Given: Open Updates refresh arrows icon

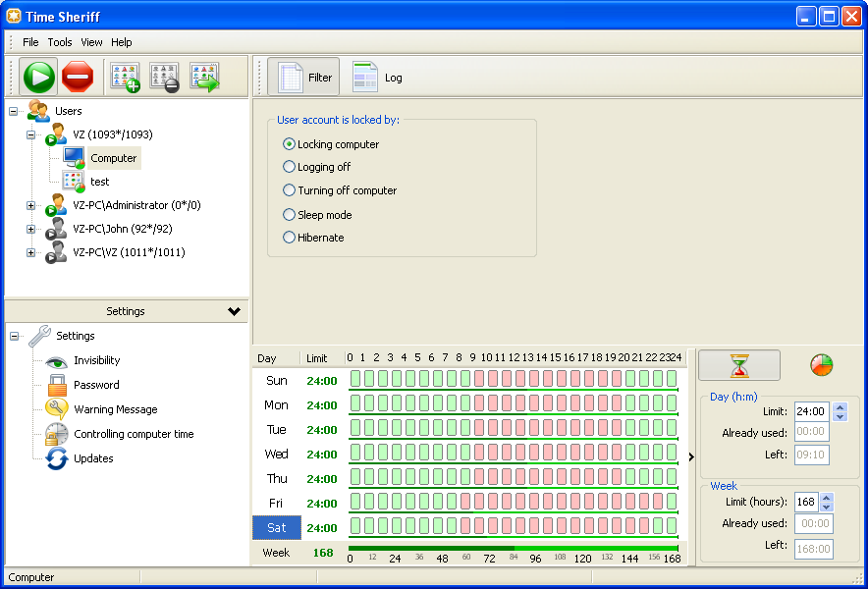Looking at the screenshot, I should tap(57, 458).
